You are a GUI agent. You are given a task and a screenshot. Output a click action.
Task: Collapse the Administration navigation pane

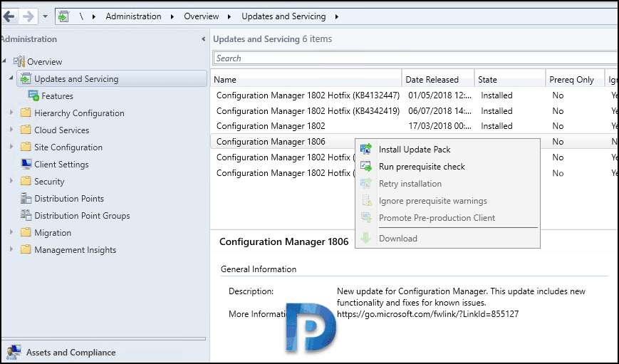coord(203,39)
